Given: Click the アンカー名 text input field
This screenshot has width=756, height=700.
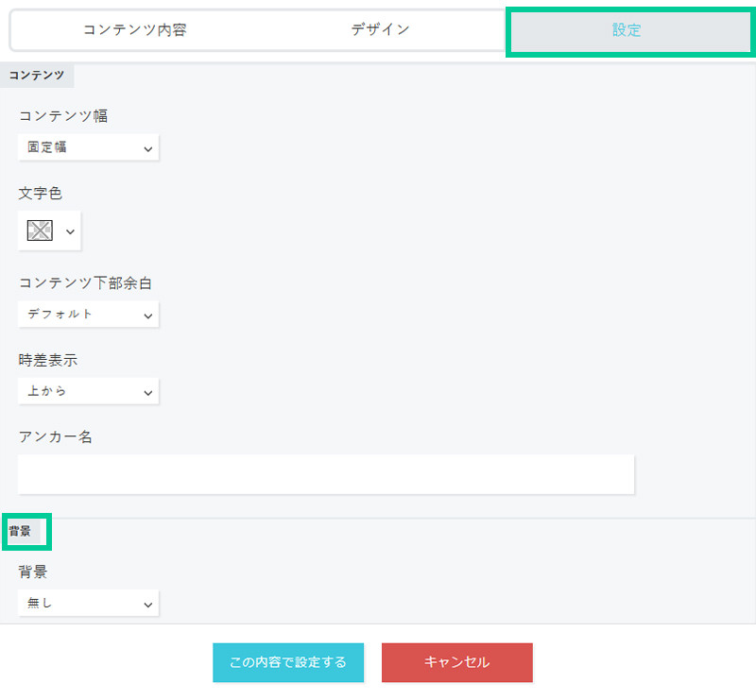Looking at the screenshot, I should [x=326, y=474].
